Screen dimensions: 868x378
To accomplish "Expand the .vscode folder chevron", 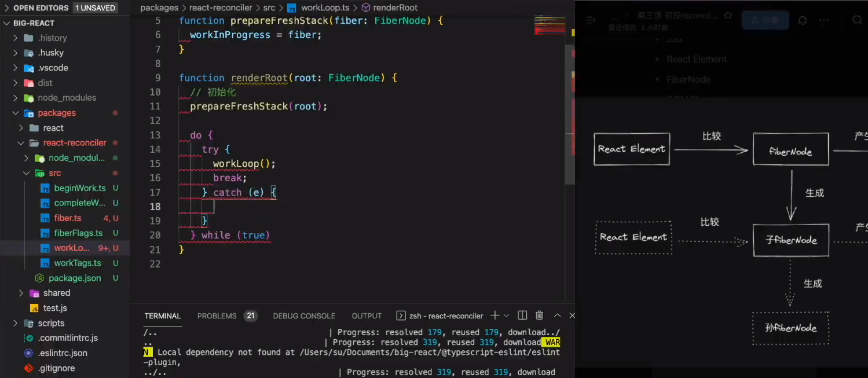I will pyautogui.click(x=15, y=68).
